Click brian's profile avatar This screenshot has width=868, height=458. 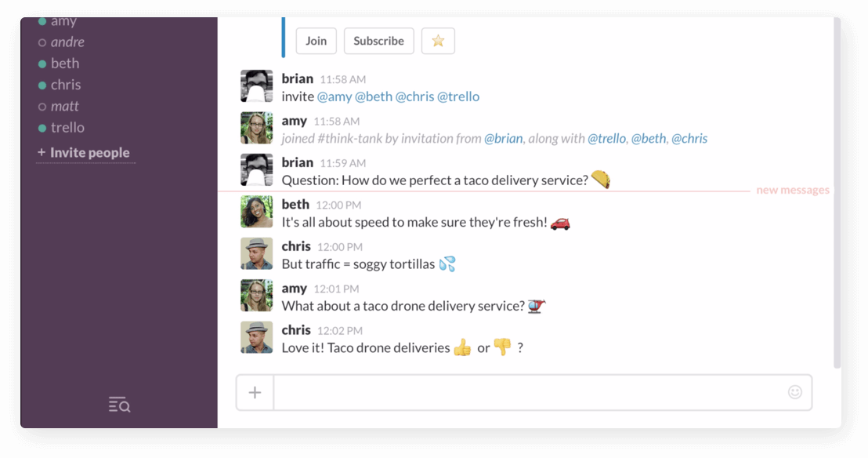coord(256,86)
